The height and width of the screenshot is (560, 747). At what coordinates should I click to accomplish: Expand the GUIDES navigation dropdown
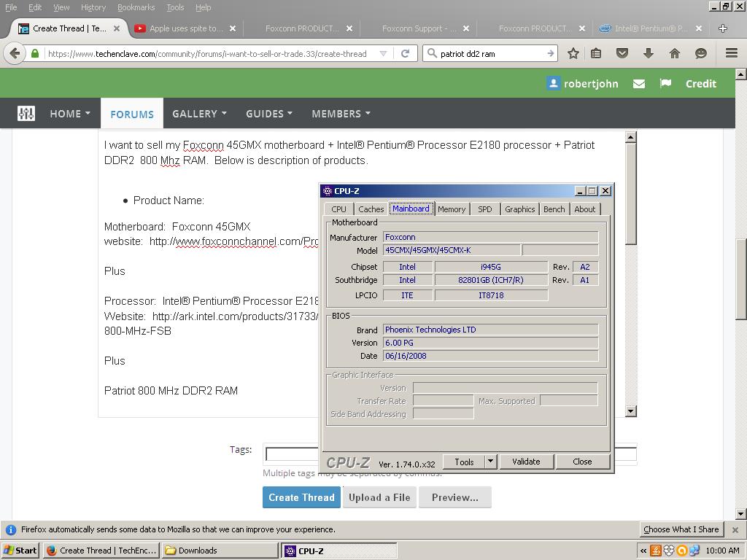pyautogui.click(x=290, y=113)
